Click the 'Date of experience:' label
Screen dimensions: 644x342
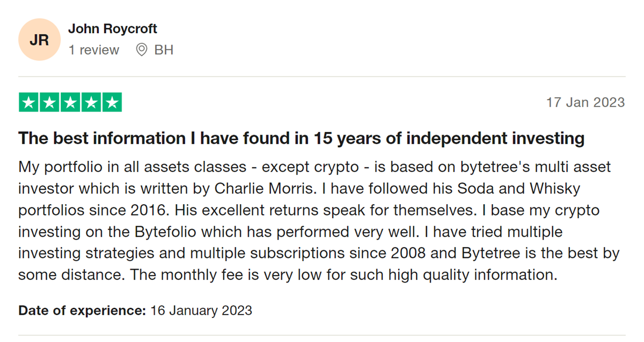pos(82,310)
